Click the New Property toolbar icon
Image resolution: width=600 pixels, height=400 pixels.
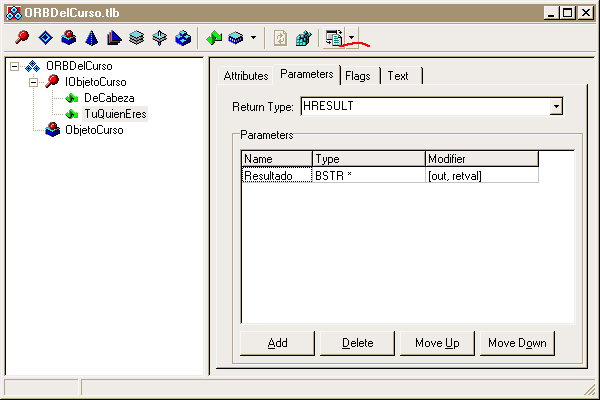pyautogui.click(x=234, y=38)
